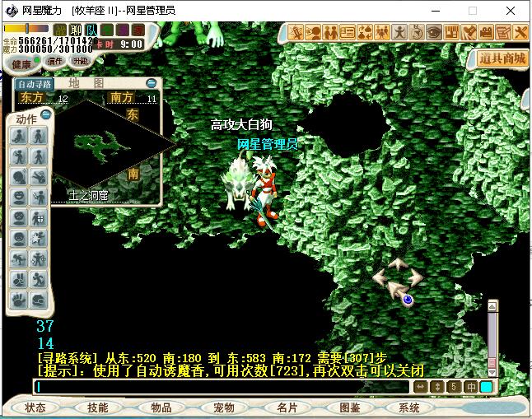Open the name card exchange icon
Image resolution: width=532 pixels, height=419 pixels.
click(348, 33)
